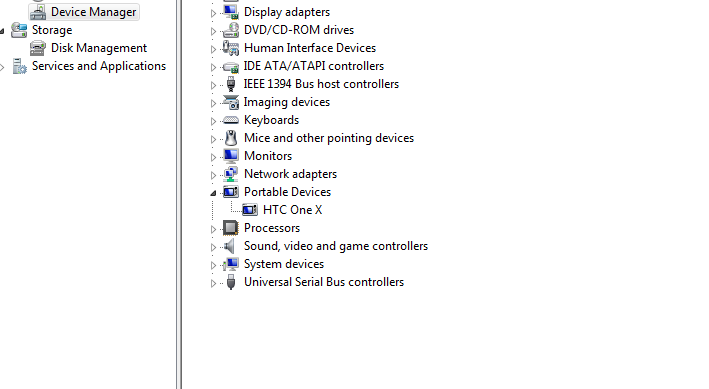Click the HTC One X device icon
The image size is (709, 389).
250,210
